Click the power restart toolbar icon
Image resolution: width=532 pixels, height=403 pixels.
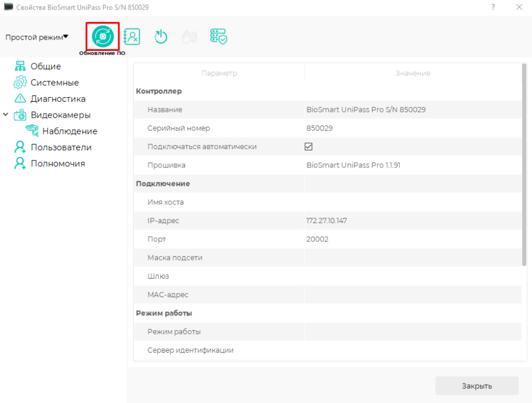pyautogui.click(x=161, y=37)
